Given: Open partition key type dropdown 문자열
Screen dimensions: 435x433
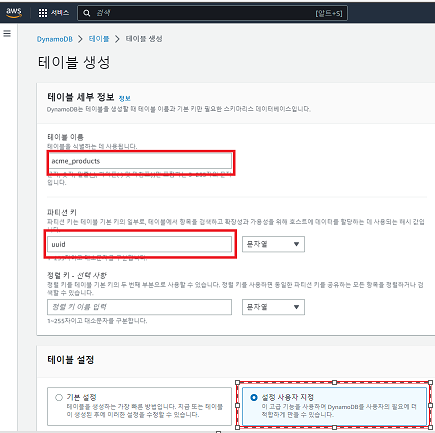Looking at the screenshot, I should [273, 244].
